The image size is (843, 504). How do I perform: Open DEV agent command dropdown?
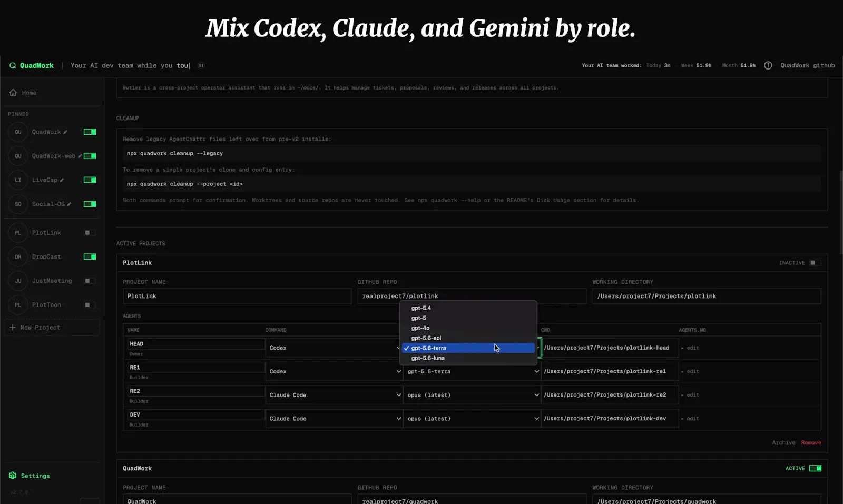pos(334,419)
